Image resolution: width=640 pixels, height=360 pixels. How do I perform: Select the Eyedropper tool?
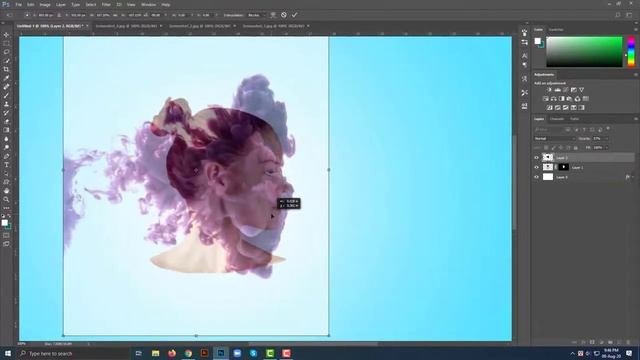[x=6, y=78]
